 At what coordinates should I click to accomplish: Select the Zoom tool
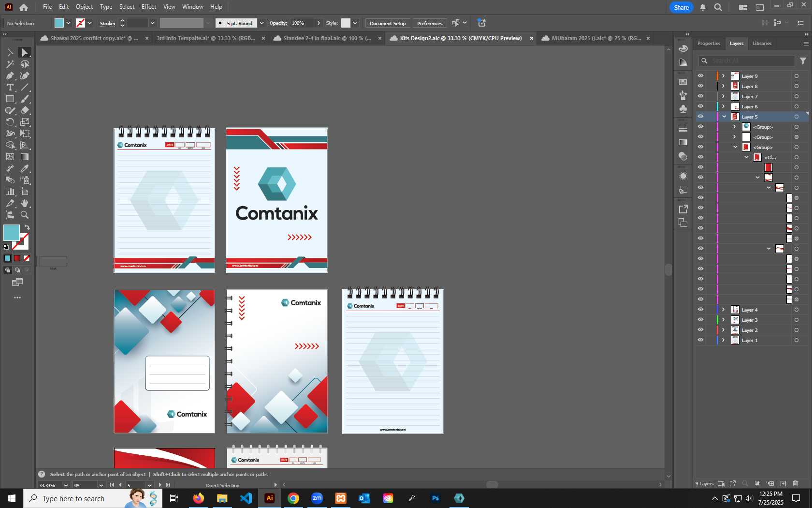(25, 215)
